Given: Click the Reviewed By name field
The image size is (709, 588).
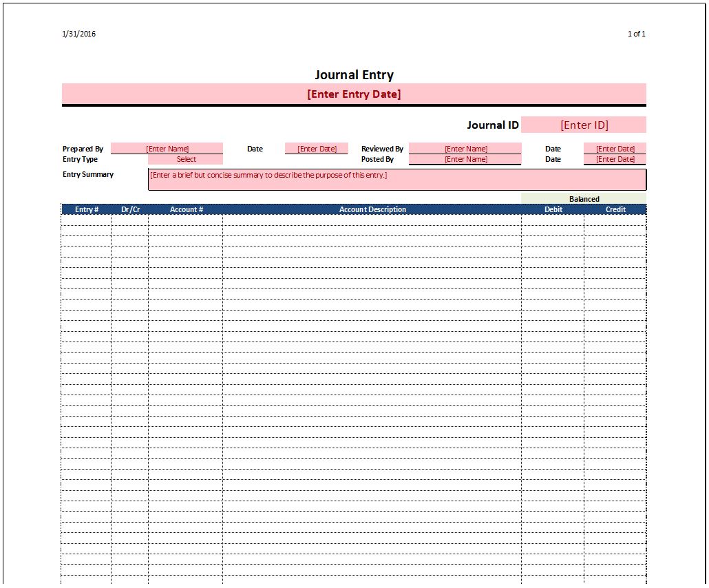Looking at the screenshot, I should (465, 148).
